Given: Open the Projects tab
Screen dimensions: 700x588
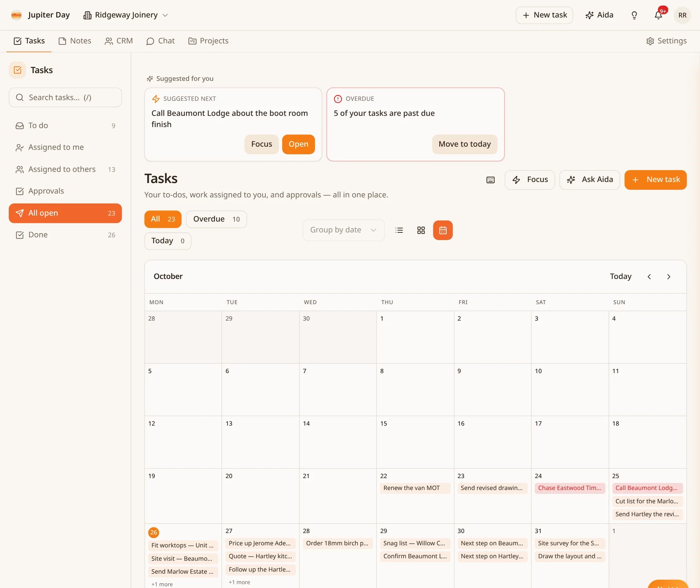Looking at the screenshot, I should (208, 41).
